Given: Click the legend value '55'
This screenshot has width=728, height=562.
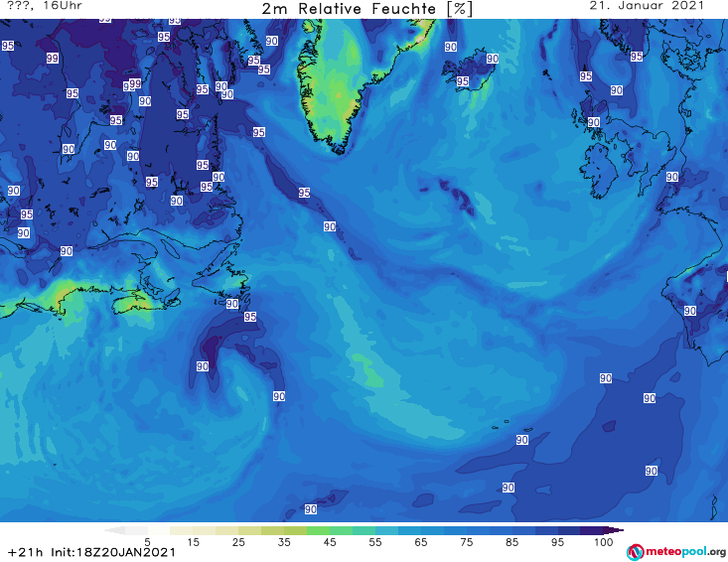Looking at the screenshot, I should (375, 542).
